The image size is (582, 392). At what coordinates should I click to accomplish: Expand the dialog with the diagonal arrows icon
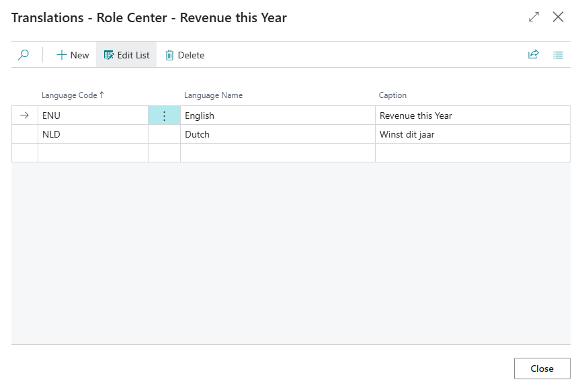click(x=534, y=17)
